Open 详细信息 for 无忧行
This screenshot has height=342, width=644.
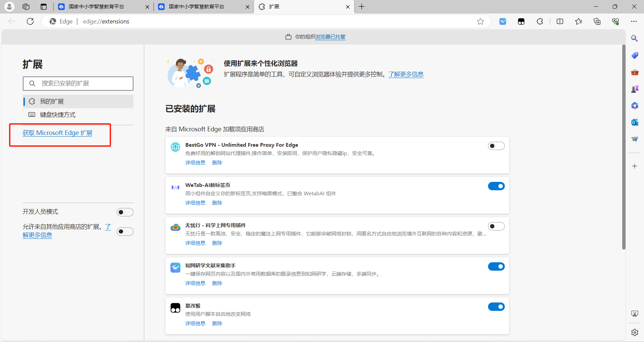tap(195, 243)
